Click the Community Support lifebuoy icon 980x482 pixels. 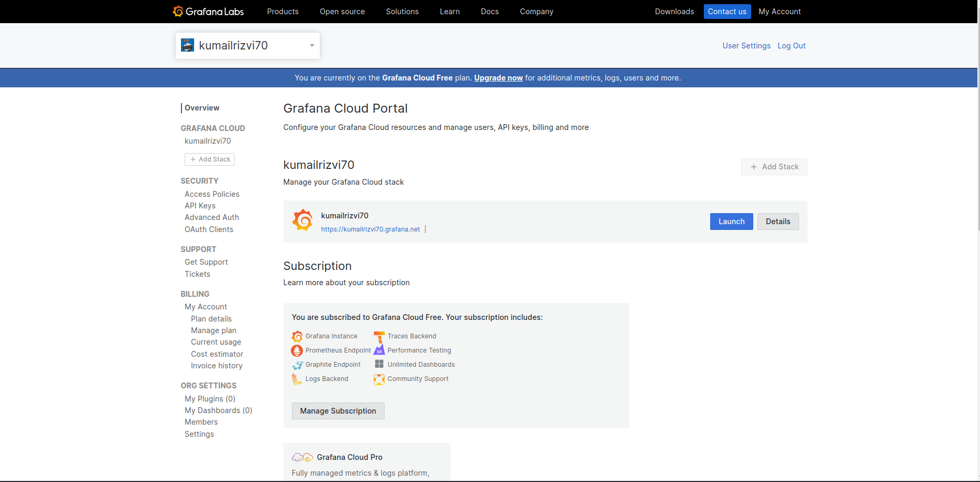click(x=379, y=379)
